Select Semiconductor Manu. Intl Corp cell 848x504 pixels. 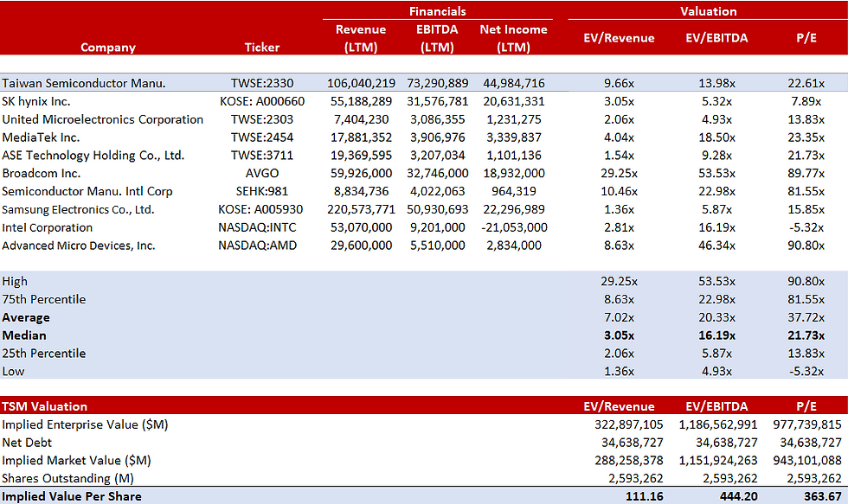tap(87, 191)
